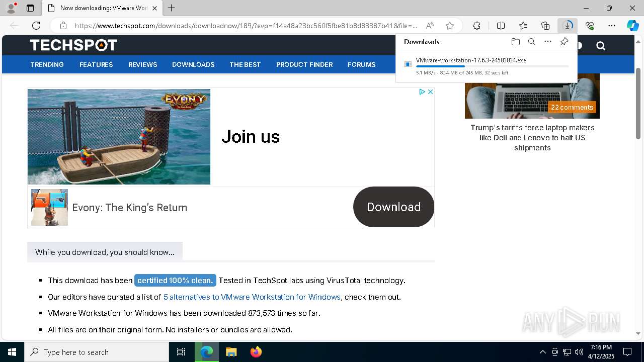Open TRENDING navigation item
Viewport: 644px width, 362px height.
47,64
